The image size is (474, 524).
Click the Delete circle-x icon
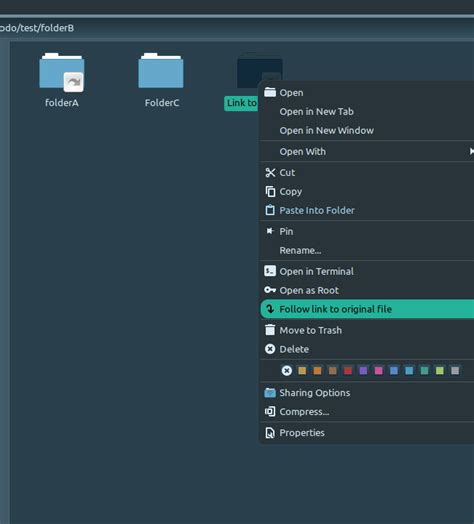point(270,349)
